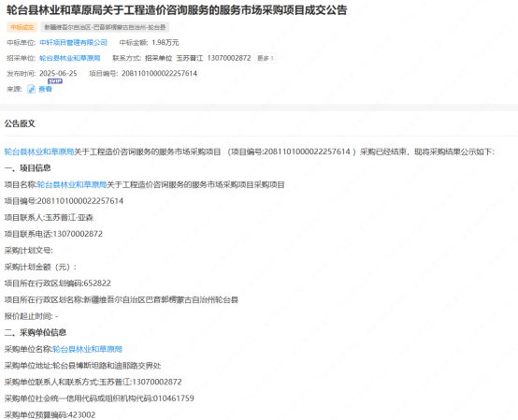
Task: Click the blue link in the 项目名称 line
Action: 72,184
